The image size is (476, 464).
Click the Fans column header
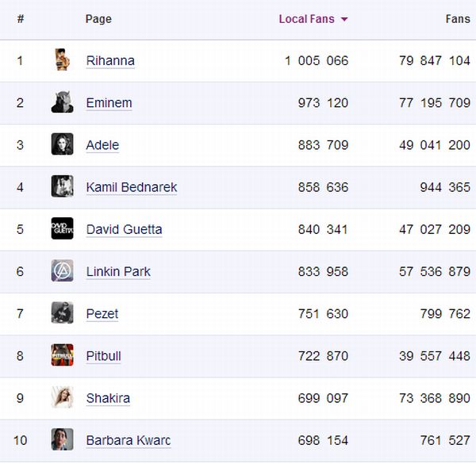click(x=457, y=19)
